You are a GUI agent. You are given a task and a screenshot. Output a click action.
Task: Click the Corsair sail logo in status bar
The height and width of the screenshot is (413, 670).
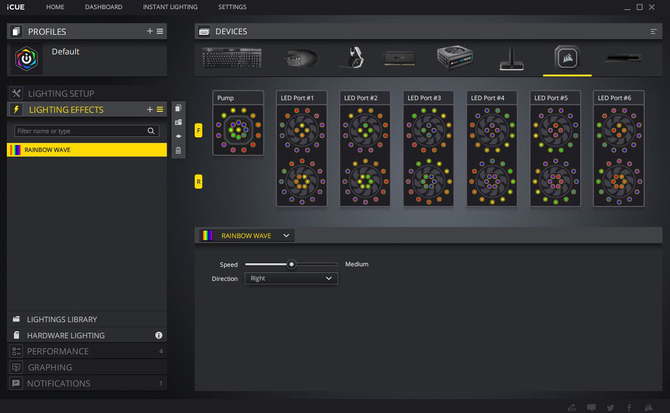click(x=649, y=407)
